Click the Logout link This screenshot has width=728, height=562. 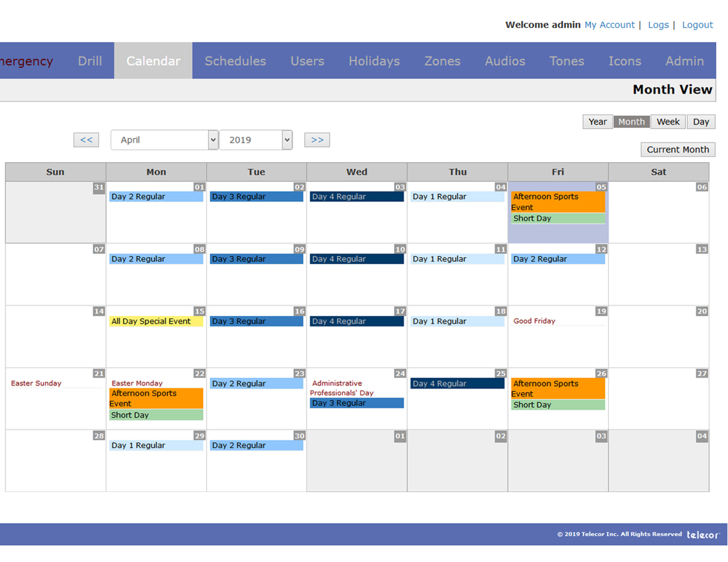click(x=697, y=25)
